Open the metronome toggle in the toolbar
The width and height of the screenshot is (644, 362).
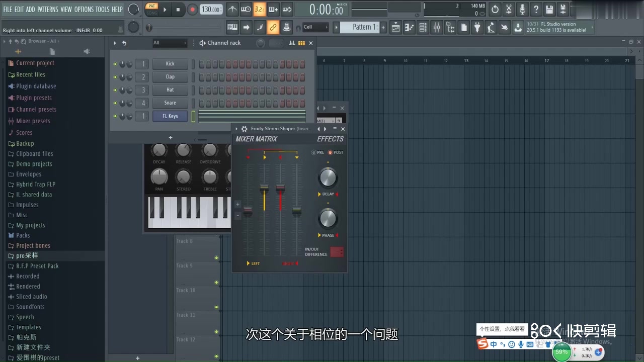coord(232,9)
